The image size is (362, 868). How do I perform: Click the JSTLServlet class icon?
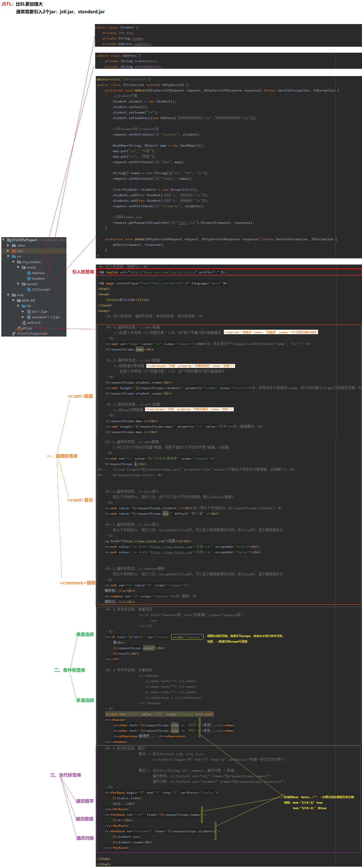(29, 289)
